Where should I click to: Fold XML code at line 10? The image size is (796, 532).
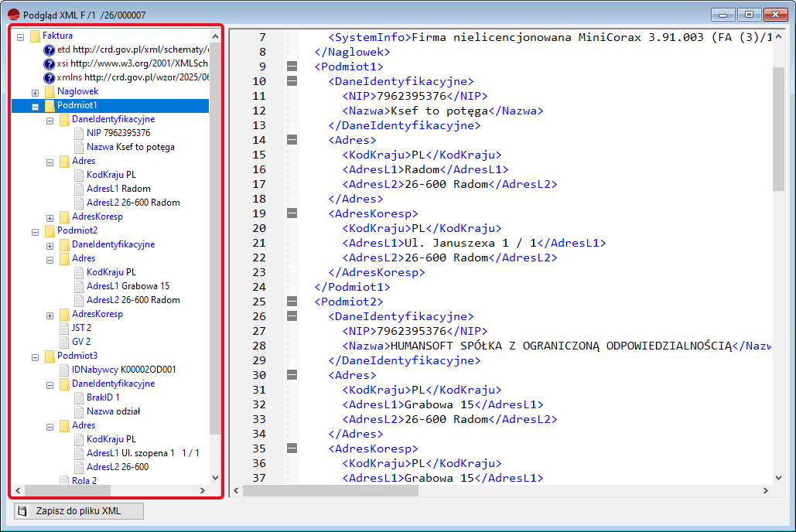pyautogui.click(x=292, y=80)
